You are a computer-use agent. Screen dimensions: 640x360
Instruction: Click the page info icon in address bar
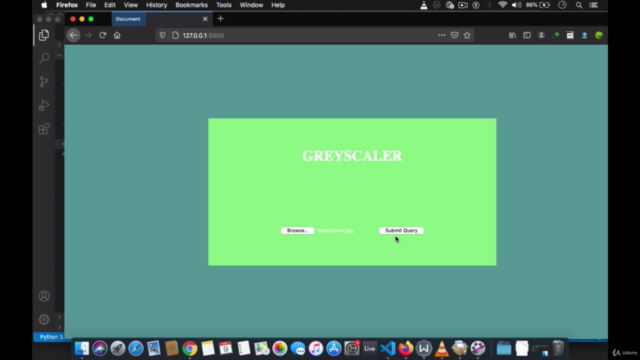(176, 36)
